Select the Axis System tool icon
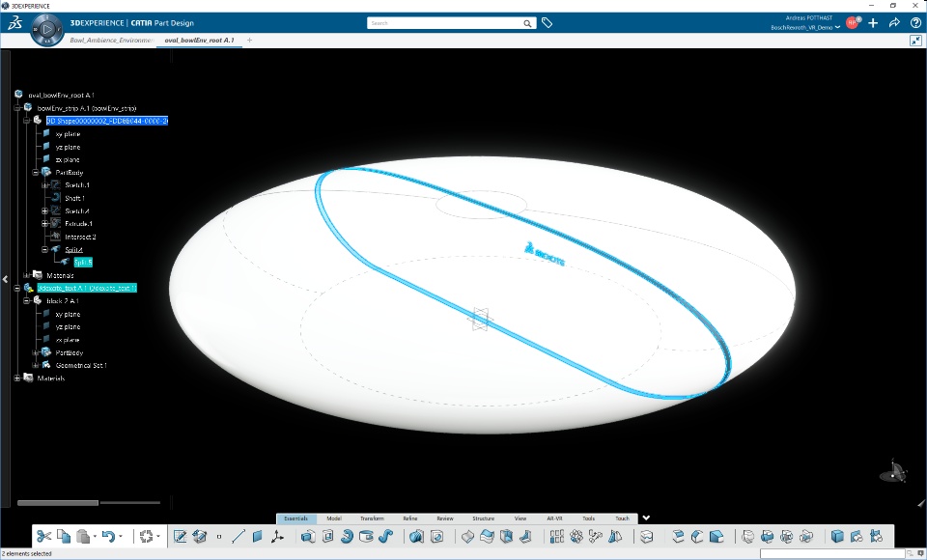This screenshot has height=560, width=927. (277, 537)
